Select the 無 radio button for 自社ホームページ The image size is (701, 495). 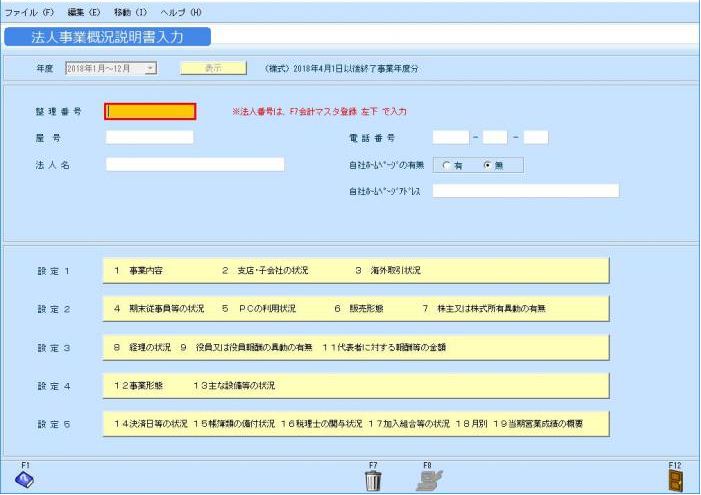(x=488, y=165)
